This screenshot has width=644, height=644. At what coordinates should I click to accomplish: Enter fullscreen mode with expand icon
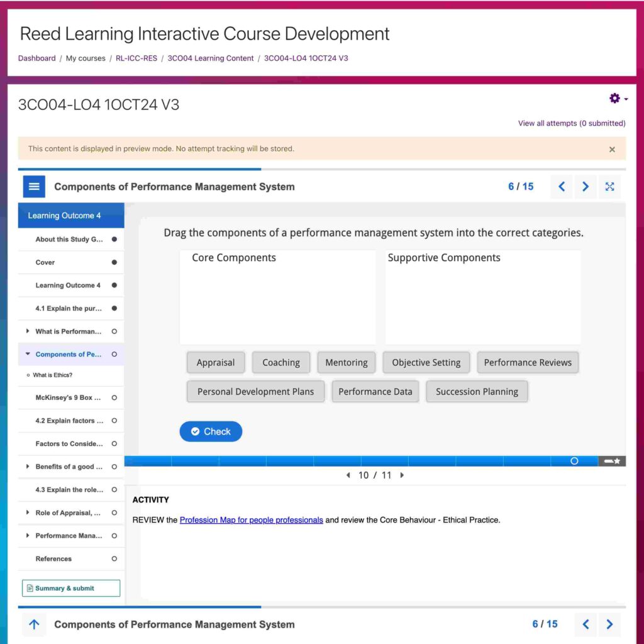[609, 187]
